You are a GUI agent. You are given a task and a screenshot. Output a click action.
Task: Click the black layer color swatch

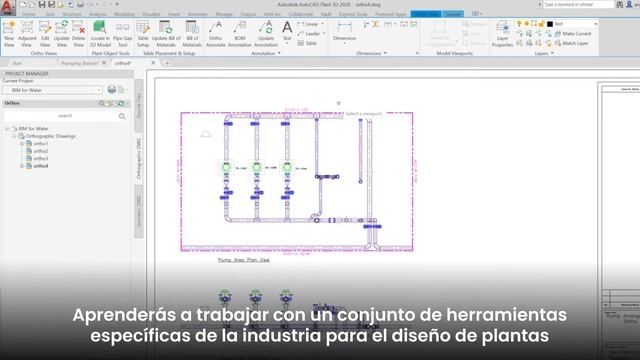(x=550, y=24)
